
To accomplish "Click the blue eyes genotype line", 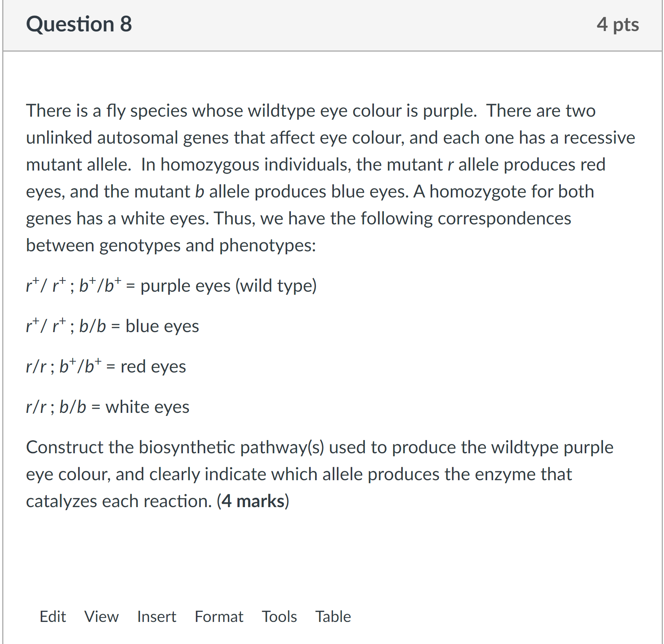I will click(112, 326).
